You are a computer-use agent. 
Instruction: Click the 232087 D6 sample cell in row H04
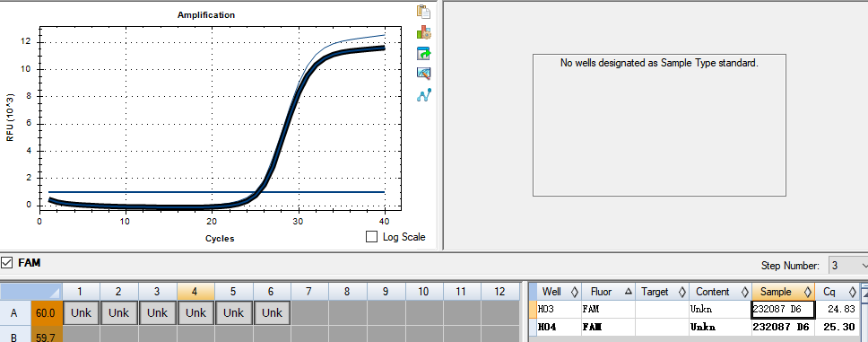pyautogui.click(x=784, y=327)
